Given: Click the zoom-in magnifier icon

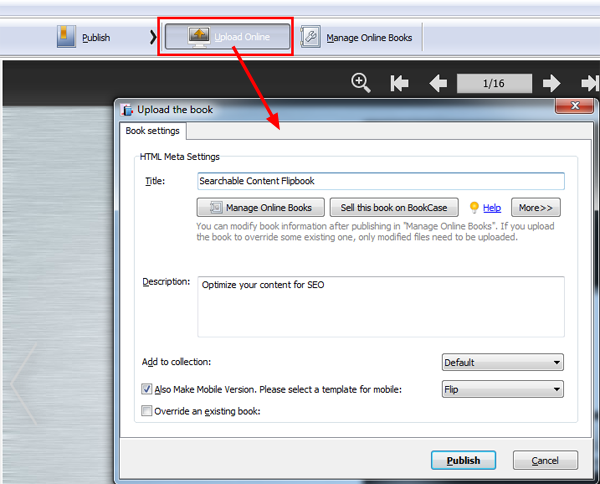Looking at the screenshot, I should coord(360,83).
